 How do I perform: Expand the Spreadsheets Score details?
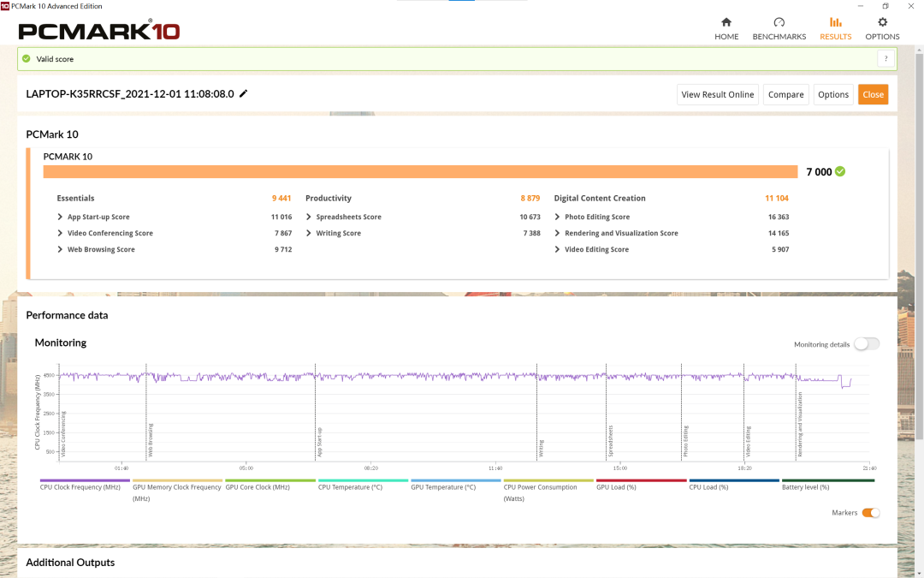(309, 217)
